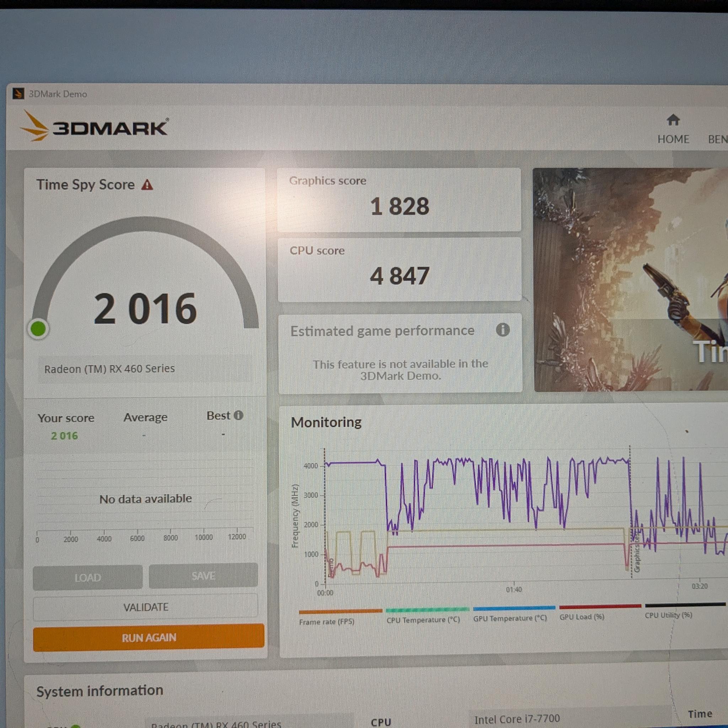Click the 00:00 time marker on chart
The image size is (728, 728).
(325, 593)
